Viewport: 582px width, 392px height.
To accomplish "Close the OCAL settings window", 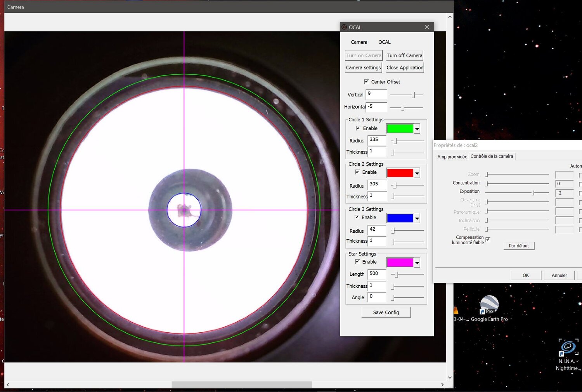I will 427,27.
